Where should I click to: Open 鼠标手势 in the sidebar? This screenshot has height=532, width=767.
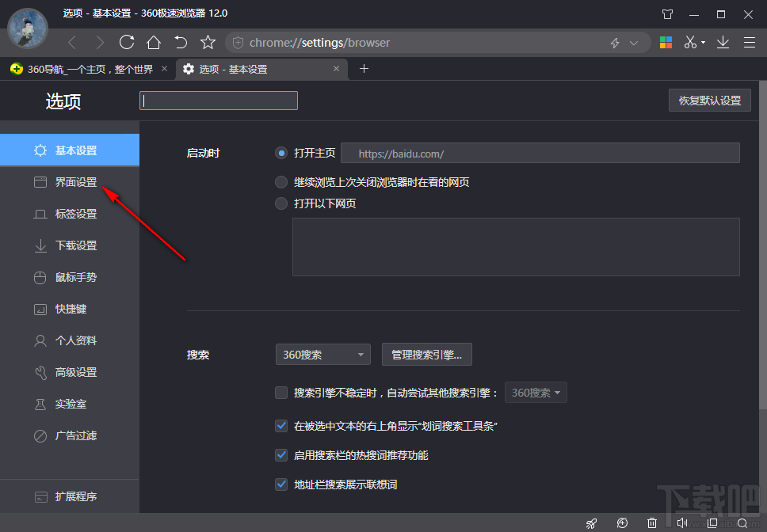(70, 278)
